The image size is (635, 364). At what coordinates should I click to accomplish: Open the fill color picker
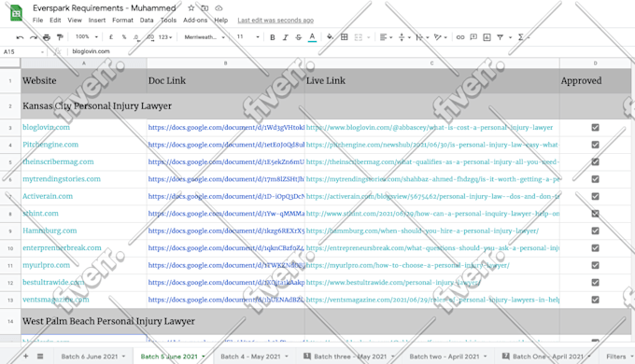[x=330, y=36]
